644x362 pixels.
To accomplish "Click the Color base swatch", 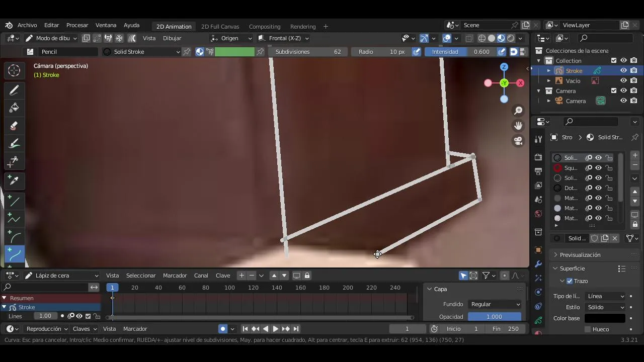I will coord(605,318).
